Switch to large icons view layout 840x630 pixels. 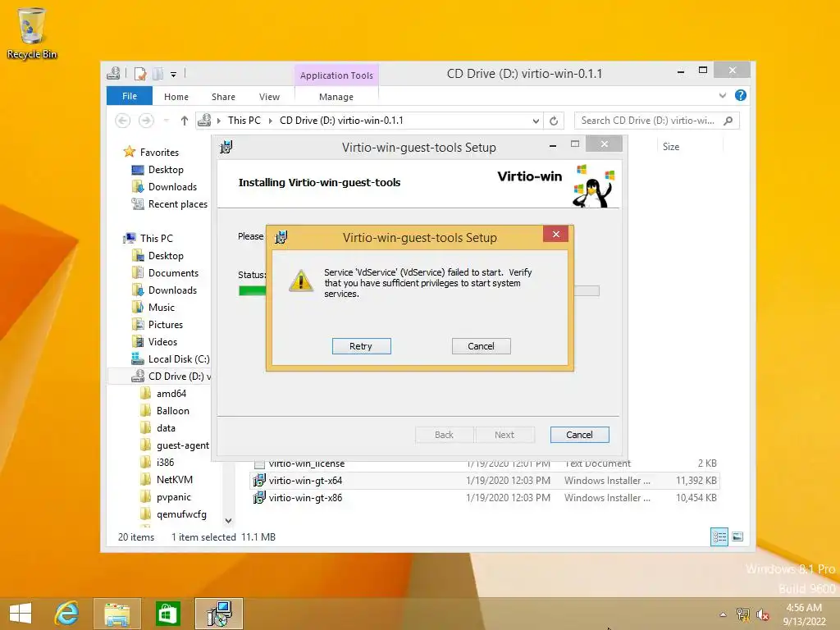[737, 536]
